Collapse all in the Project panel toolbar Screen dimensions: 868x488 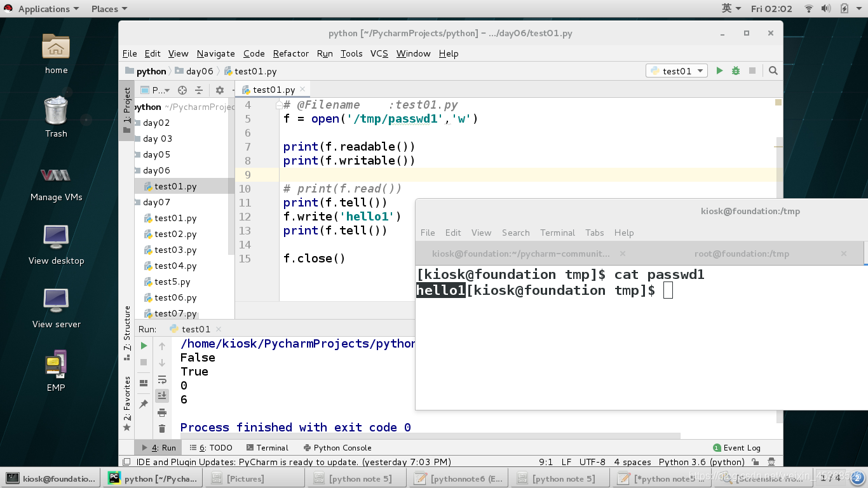click(x=199, y=90)
